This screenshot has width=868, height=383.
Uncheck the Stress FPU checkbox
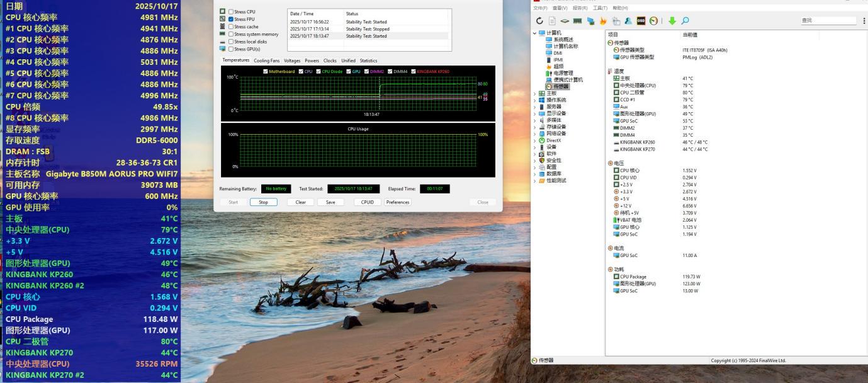click(x=231, y=20)
